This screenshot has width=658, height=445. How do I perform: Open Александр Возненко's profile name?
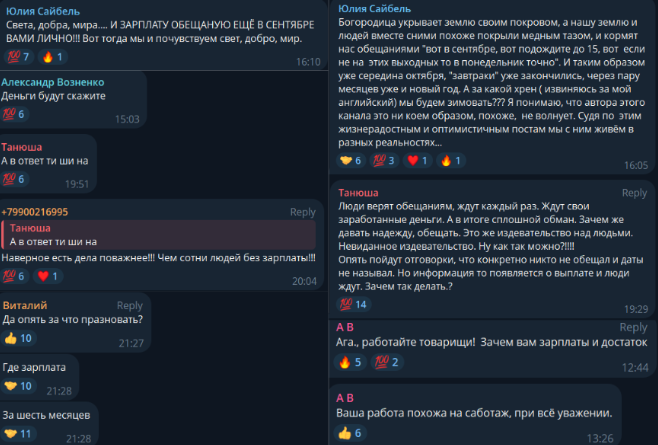tap(52, 82)
